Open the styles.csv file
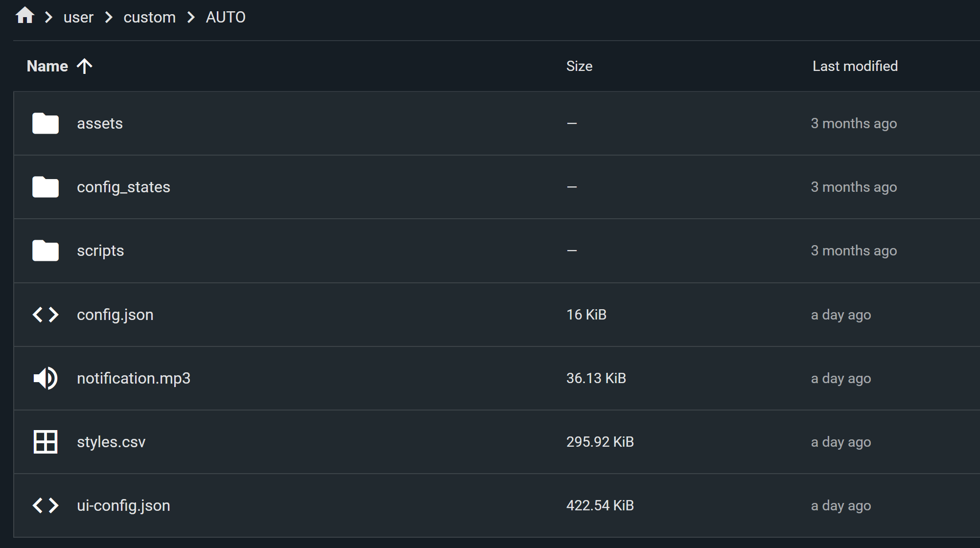The width and height of the screenshot is (980, 548). [x=111, y=442]
